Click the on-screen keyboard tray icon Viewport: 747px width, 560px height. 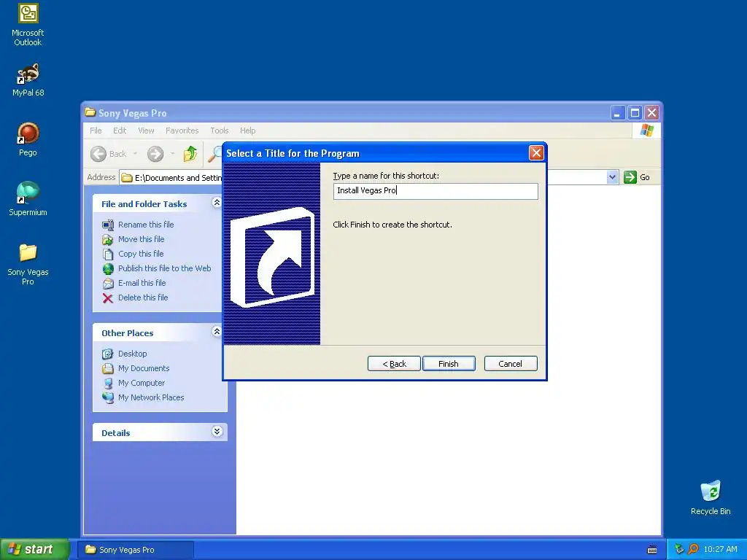652,550
